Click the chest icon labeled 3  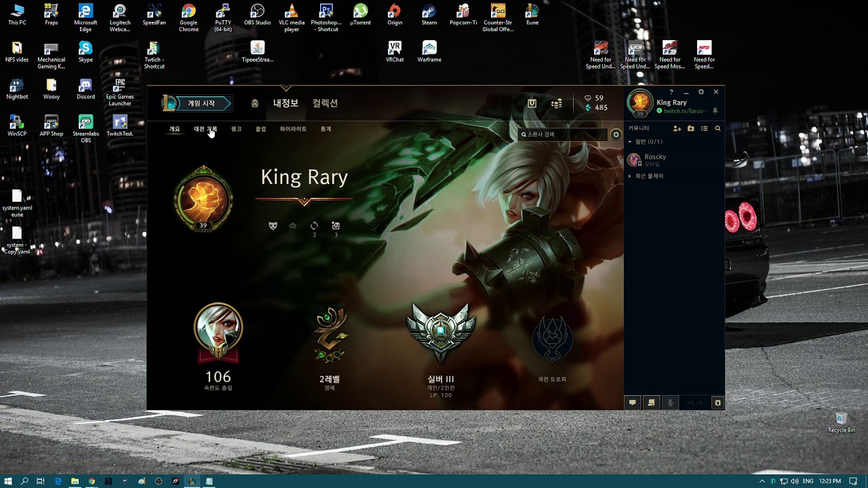coord(336,226)
